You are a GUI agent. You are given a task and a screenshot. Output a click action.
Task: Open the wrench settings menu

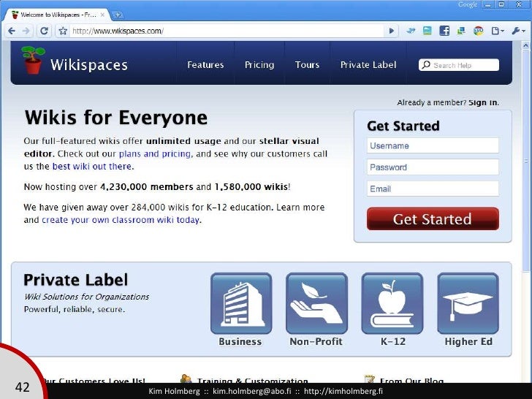pos(518,31)
